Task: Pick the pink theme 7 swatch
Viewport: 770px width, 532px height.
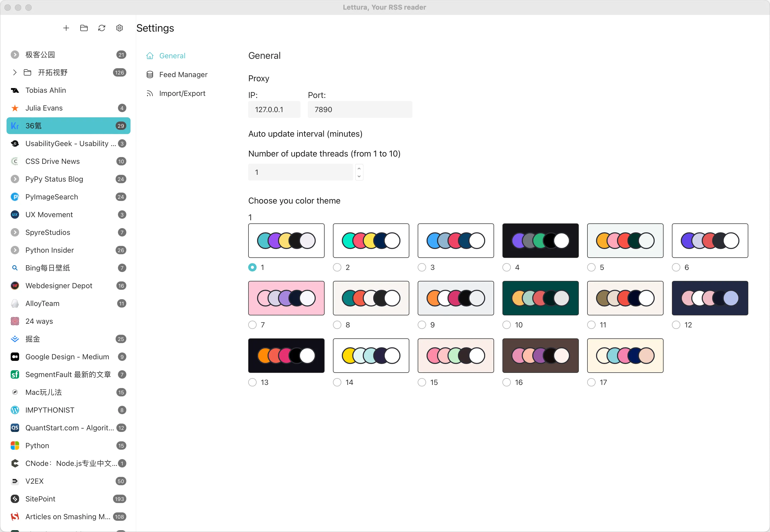Action: [x=286, y=298]
